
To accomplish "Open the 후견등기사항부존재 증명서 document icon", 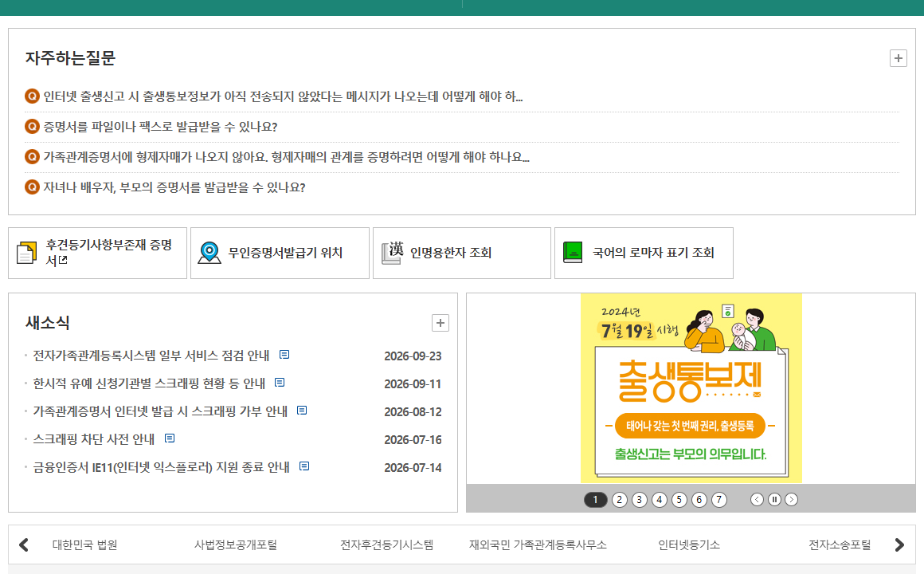I will [x=26, y=253].
